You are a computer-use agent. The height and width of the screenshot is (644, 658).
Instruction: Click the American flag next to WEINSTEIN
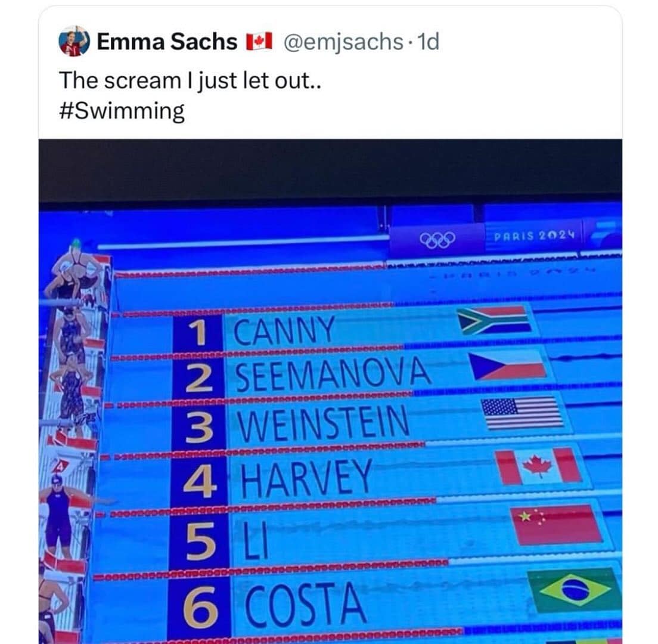(523, 413)
